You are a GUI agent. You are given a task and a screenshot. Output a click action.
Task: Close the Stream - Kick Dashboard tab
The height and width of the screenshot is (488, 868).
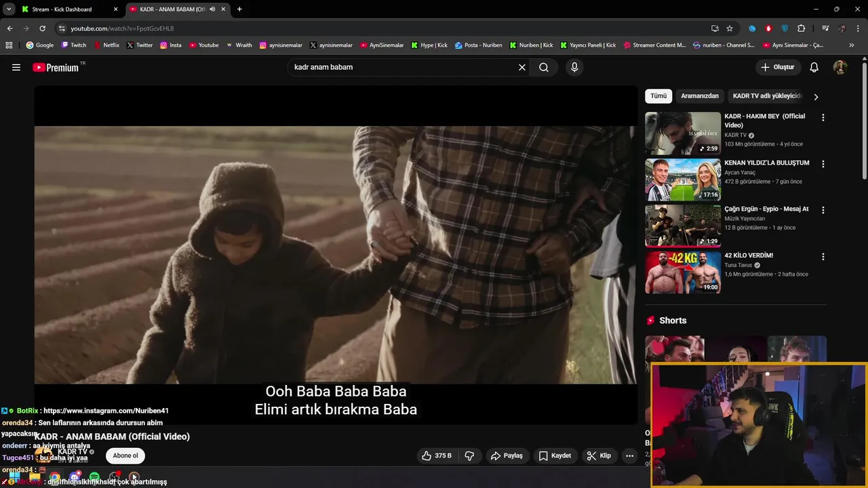point(115,9)
